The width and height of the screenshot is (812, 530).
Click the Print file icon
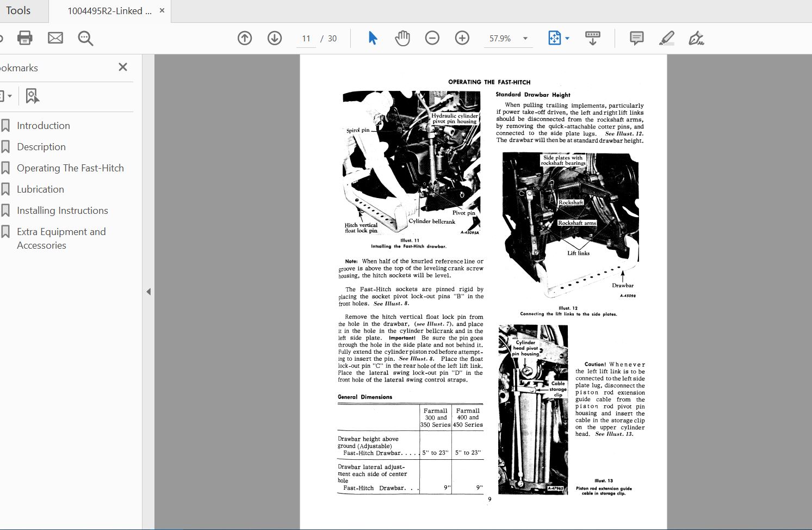pos(25,38)
